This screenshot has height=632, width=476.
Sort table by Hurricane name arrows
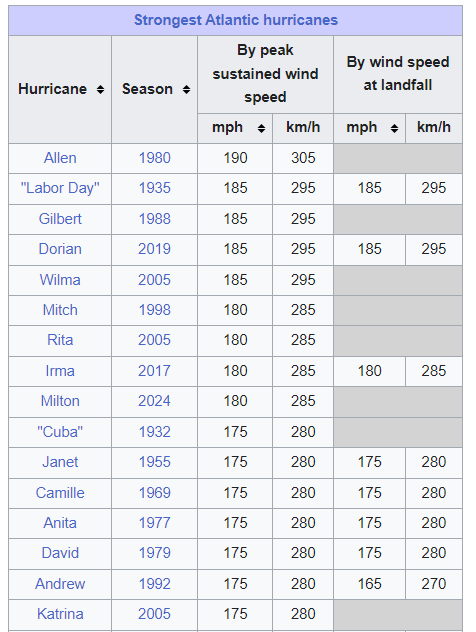tap(100, 89)
